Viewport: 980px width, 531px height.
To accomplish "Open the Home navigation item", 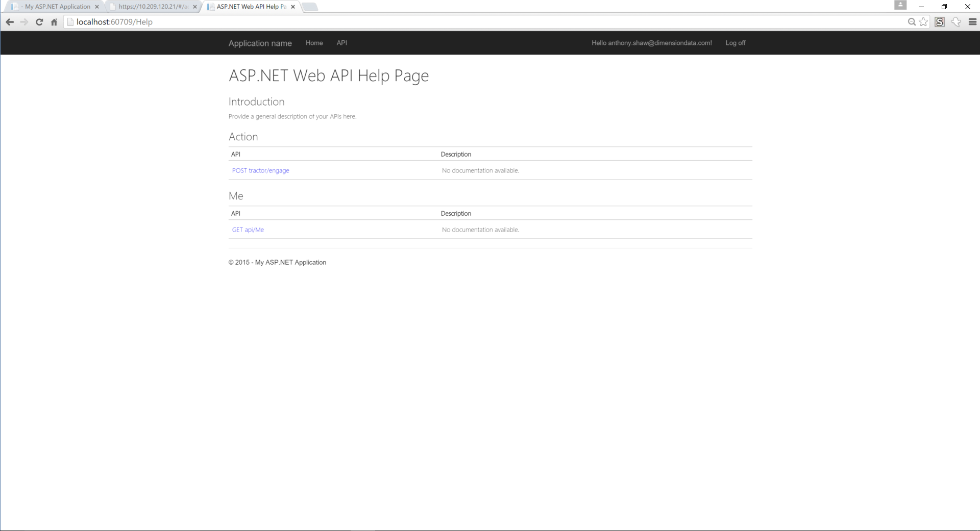I will pos(314,43).
